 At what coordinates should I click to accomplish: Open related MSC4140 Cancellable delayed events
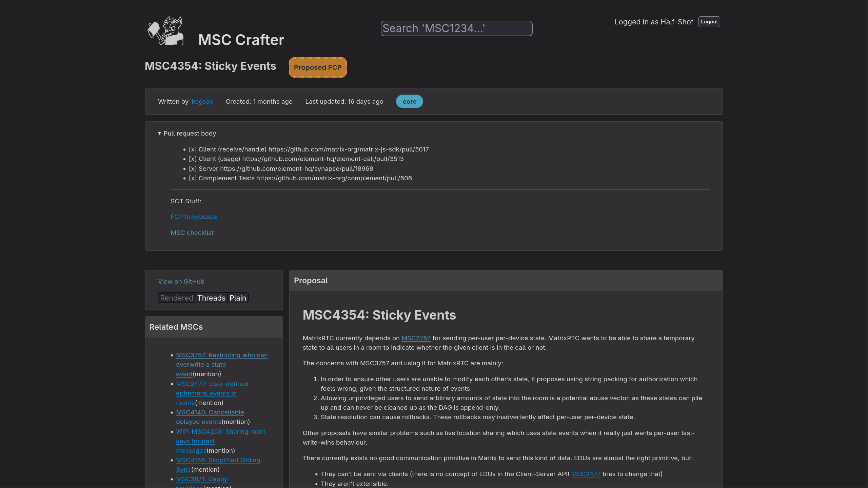click(210, 412)
